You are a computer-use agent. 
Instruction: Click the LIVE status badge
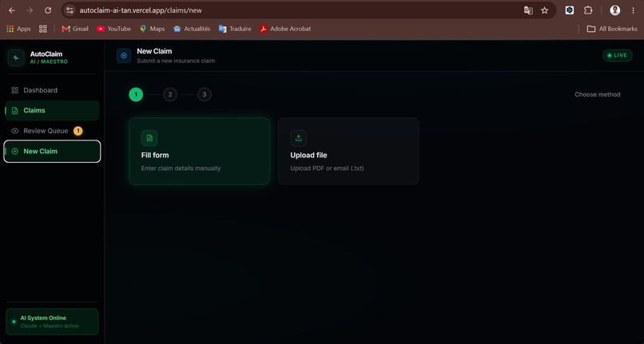(x=618, y=55)
